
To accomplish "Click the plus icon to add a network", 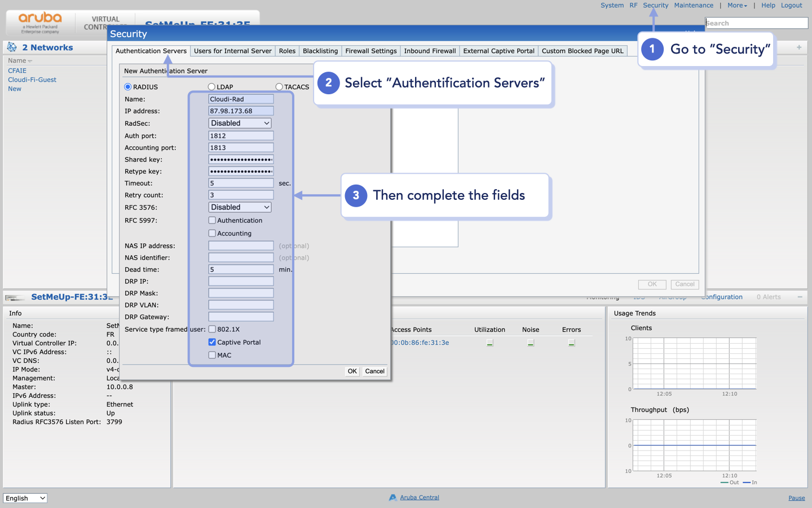I will pos(798,47).
